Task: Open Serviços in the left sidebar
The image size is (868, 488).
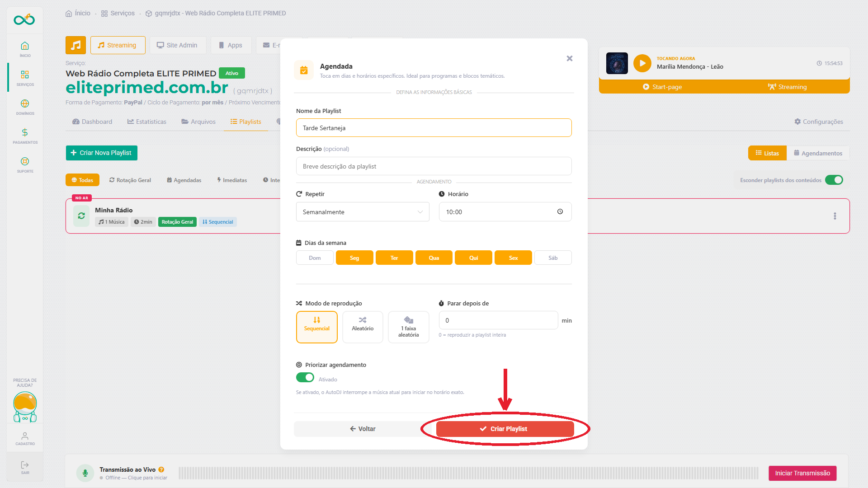Action: point(25,78)
